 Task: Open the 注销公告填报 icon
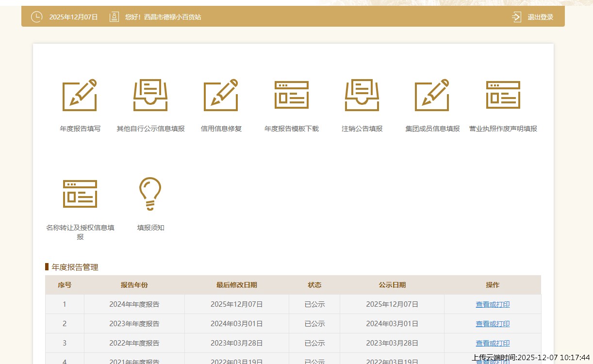pos(362,95)
